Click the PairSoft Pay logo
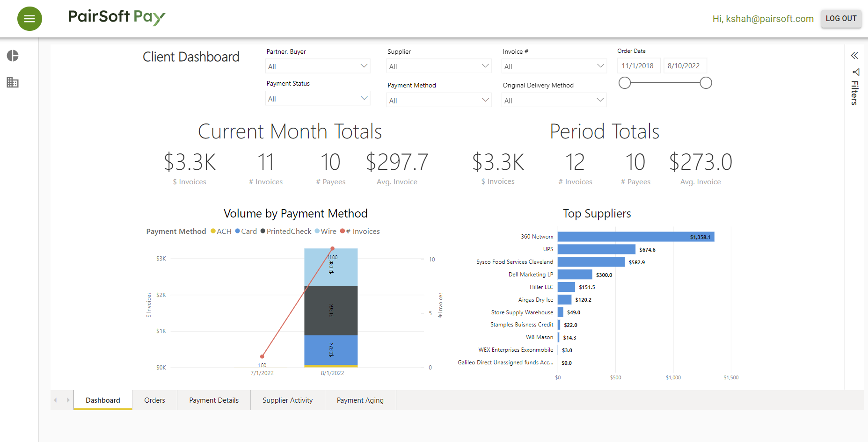The width and height of the screenshot is (868, 442). [x=116, y=17]
